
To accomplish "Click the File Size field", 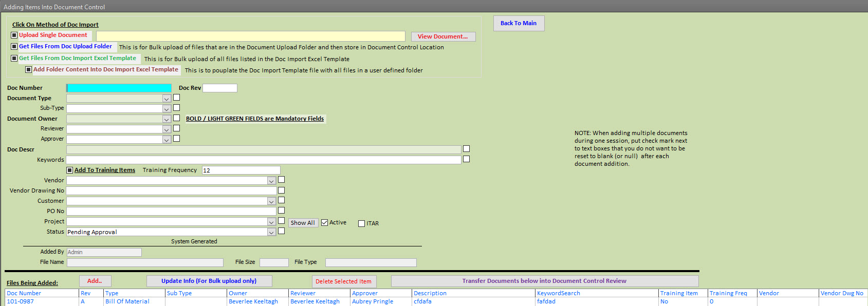I will tap(274, 263).
